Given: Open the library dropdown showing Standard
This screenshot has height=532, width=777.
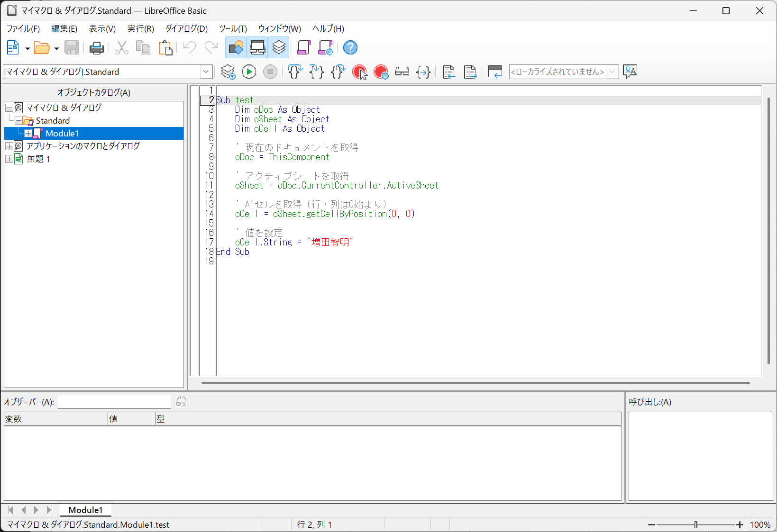Looking at the screenshot, I should click(x=206, y=72).
